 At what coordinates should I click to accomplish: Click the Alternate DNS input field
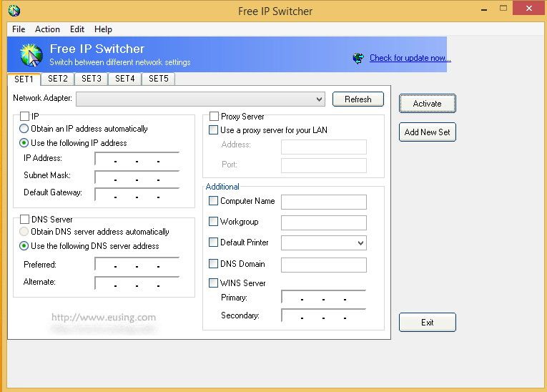[x=137, y=283]
